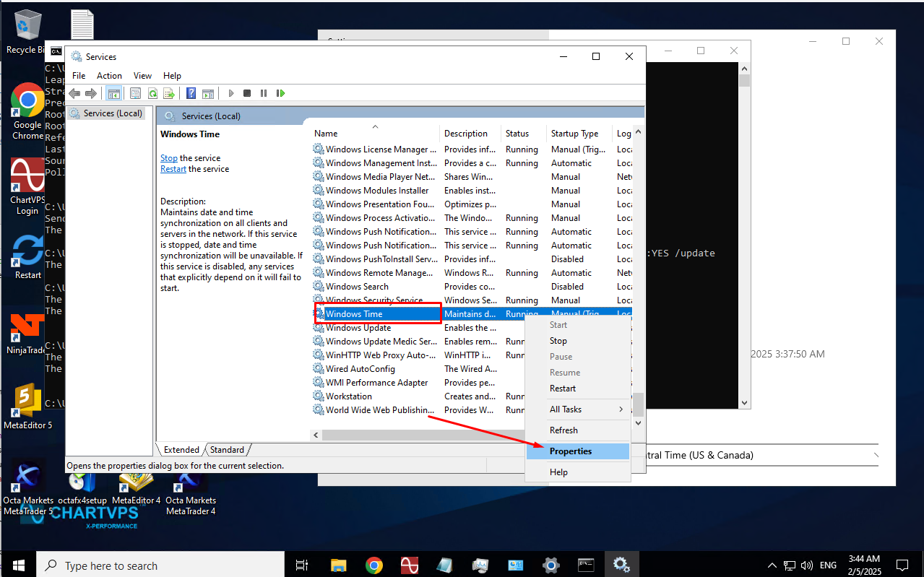The image size is (924, 577).
Task: Switch to the Standard tab
Action: click(227, 450)
